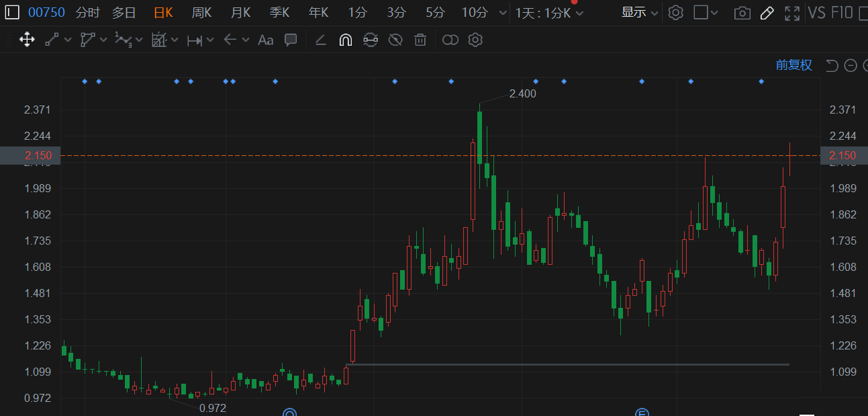This screenshot has height=416, width=868.
Task: Select the 10分 period tab
Action: (x=475, y=12)
